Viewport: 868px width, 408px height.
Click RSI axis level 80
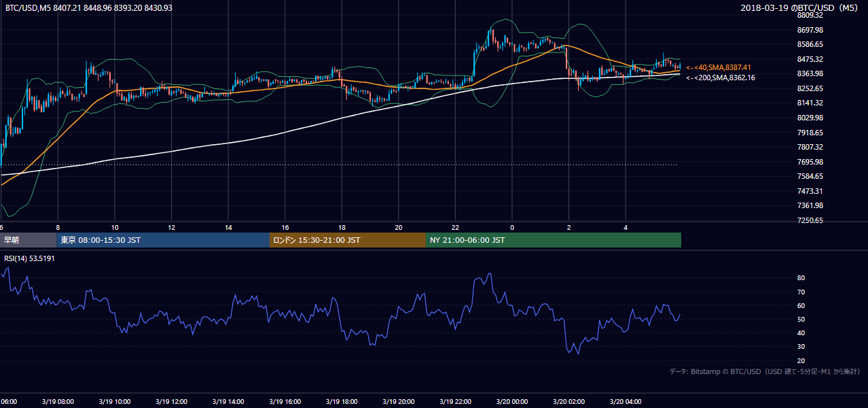pyautogui.click(x=801, y=278)
